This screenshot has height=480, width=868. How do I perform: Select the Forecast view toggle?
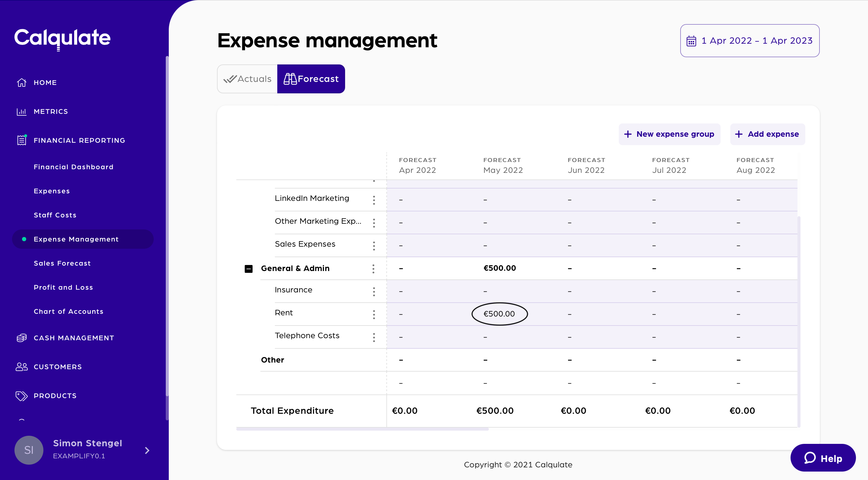311,79
